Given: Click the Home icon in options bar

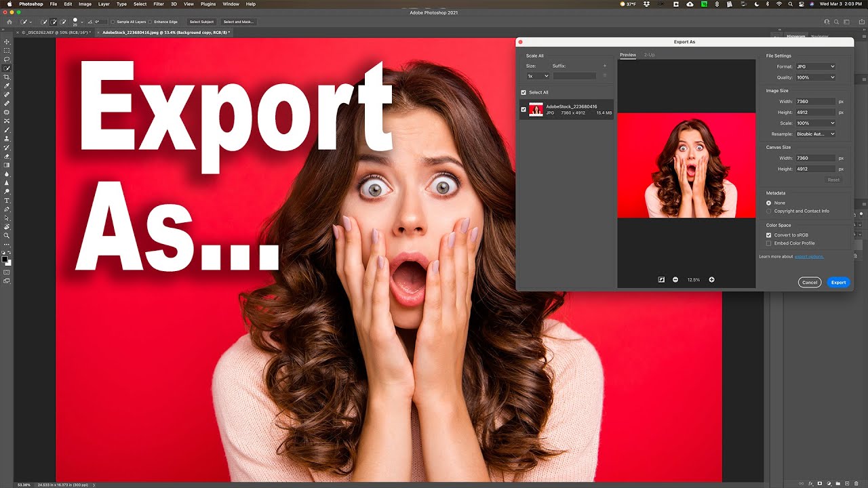Looking at the screenshot, I should [8, 22].
